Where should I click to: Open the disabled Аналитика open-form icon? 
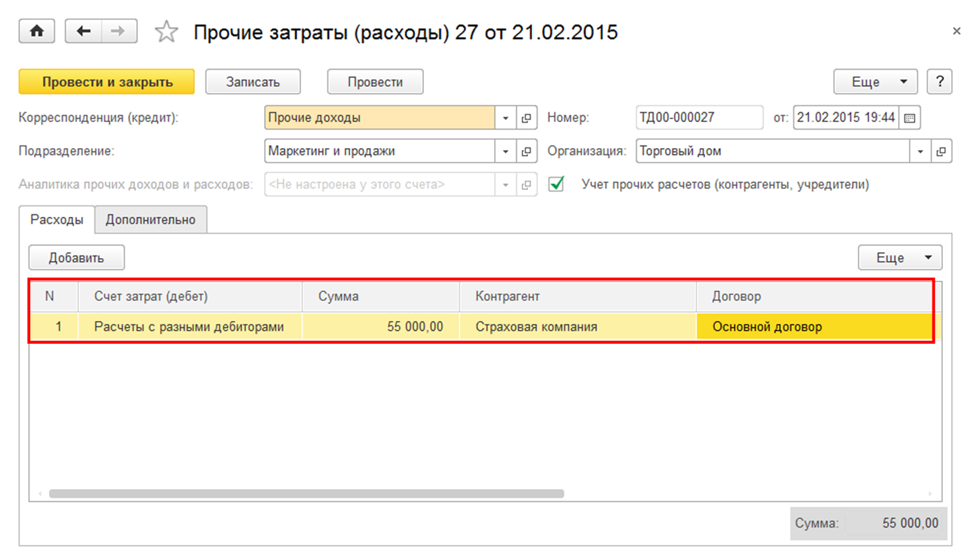click(x=527, y=185)
